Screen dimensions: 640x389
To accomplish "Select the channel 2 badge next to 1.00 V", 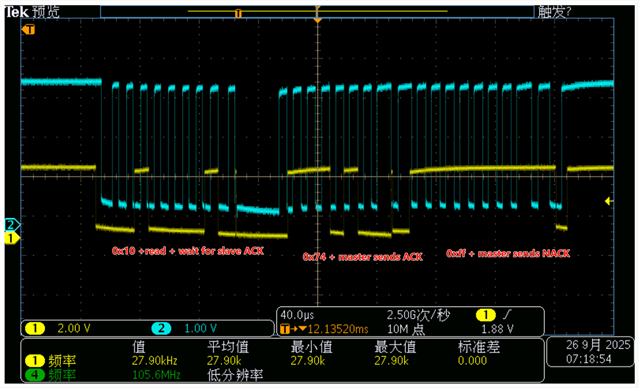I will click(161, 328).
